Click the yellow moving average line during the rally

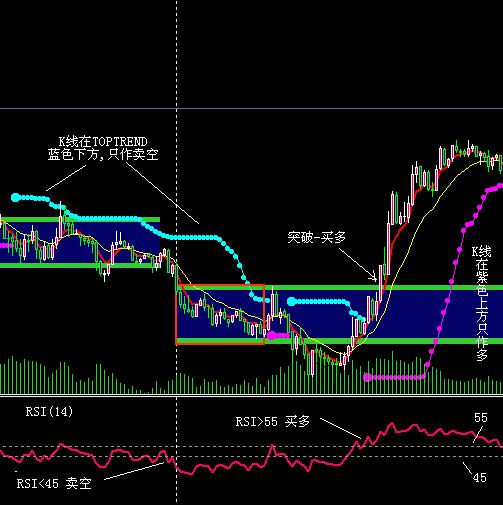pyautogui.click(x=413, y=241)
